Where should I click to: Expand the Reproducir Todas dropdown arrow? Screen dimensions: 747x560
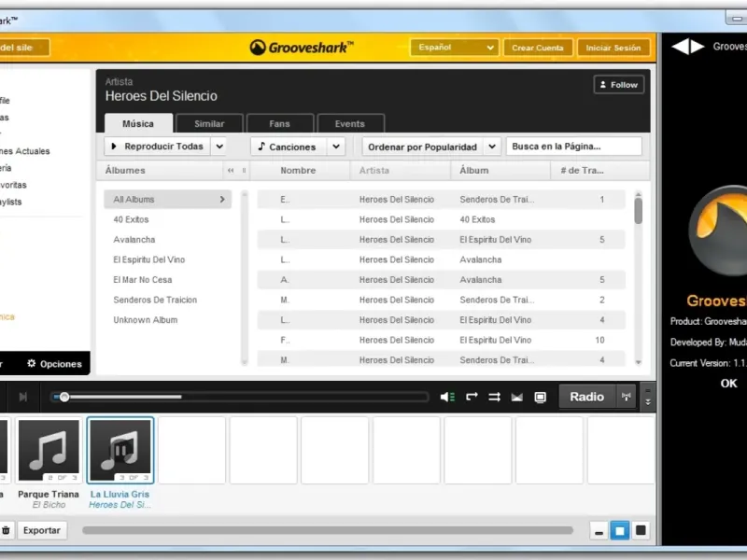click(219, 147)
